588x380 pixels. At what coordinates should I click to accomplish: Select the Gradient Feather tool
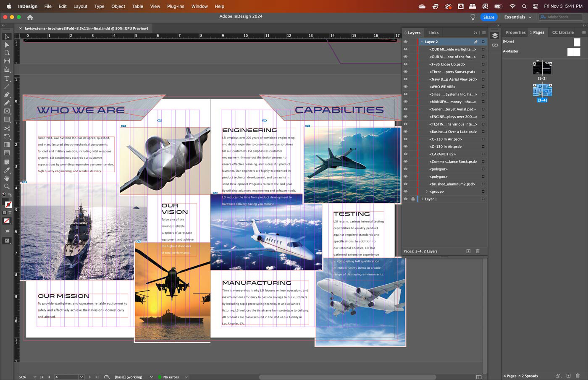(7, 153)
